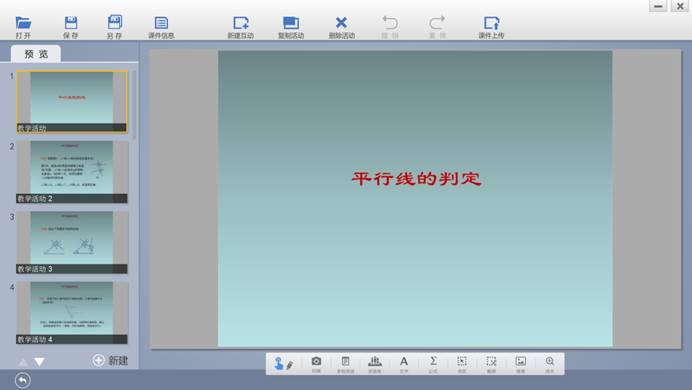Select the text tool marked A
The height and width of the screenshot is (390, 692).
pos(404,364)
